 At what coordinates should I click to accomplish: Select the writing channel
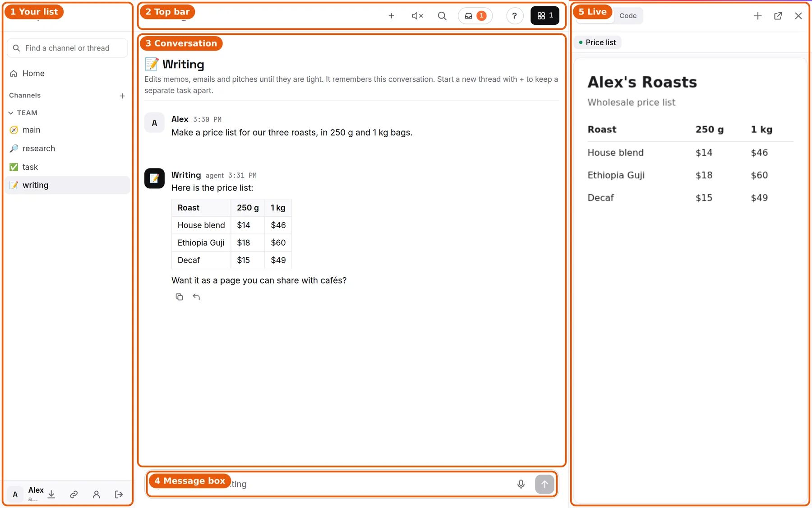click(x=68, y=185)
